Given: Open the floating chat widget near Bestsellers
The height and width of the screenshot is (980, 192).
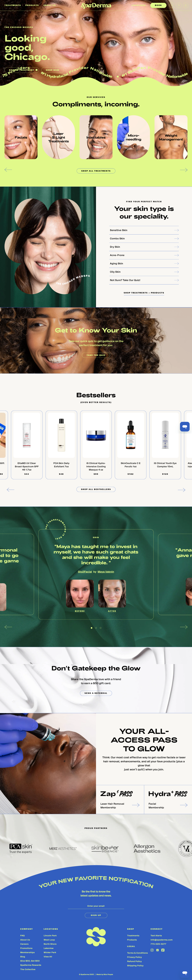Looking at the screenshot, I should (x=185, y=427).
